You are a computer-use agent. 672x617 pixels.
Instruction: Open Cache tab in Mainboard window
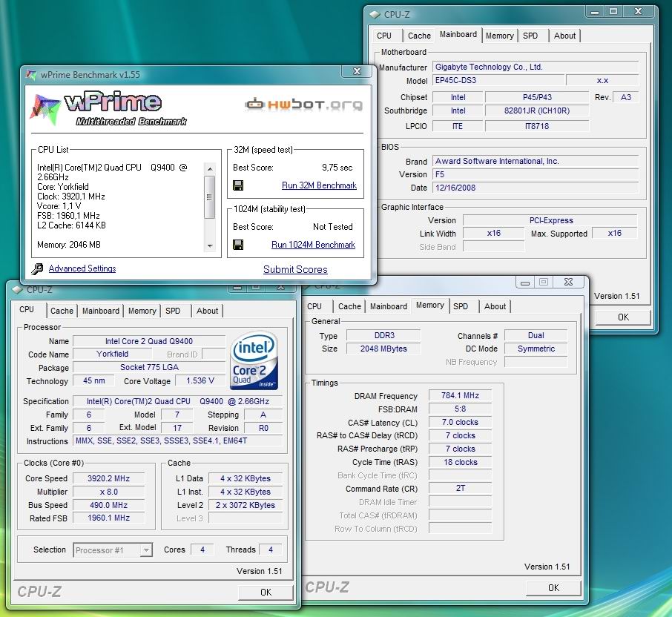click(419, 36)
